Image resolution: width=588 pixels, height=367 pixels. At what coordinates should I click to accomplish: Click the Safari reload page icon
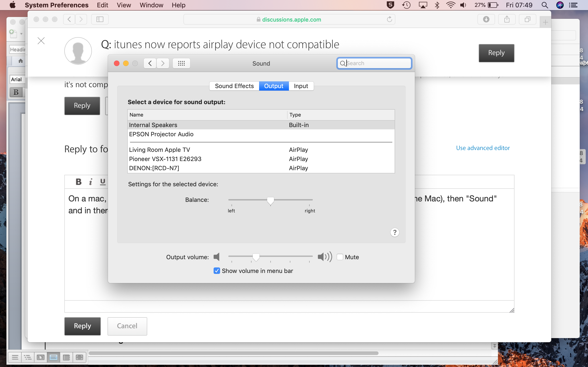[x=389, y=19]
